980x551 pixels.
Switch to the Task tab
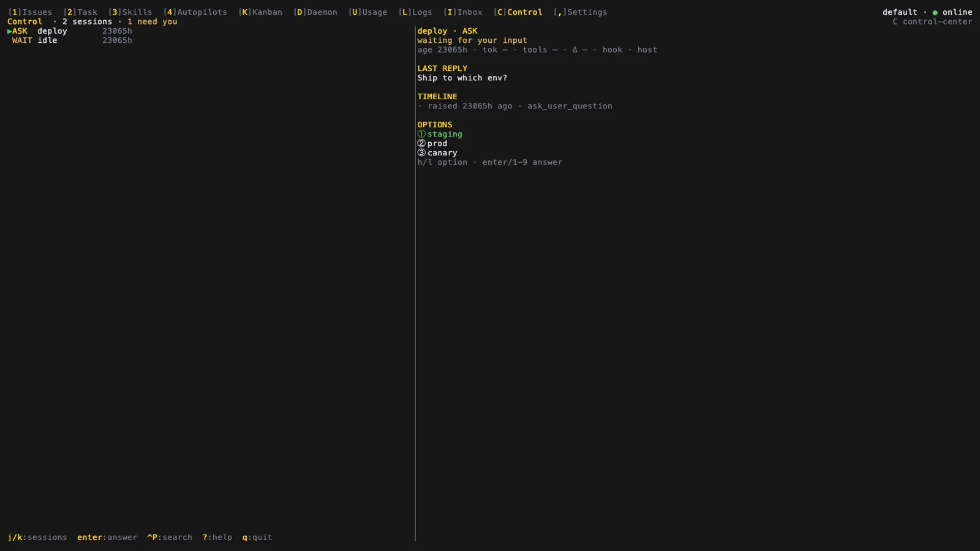point(80,12)
